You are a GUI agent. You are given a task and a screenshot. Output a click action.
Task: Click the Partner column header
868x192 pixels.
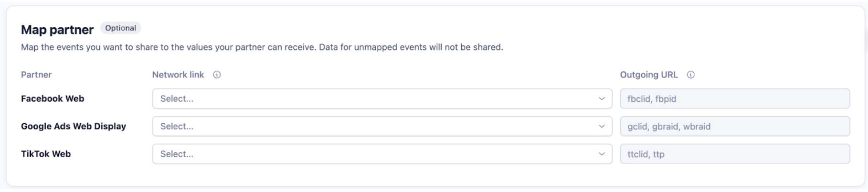pyautogui.click(x=36, y=75)
